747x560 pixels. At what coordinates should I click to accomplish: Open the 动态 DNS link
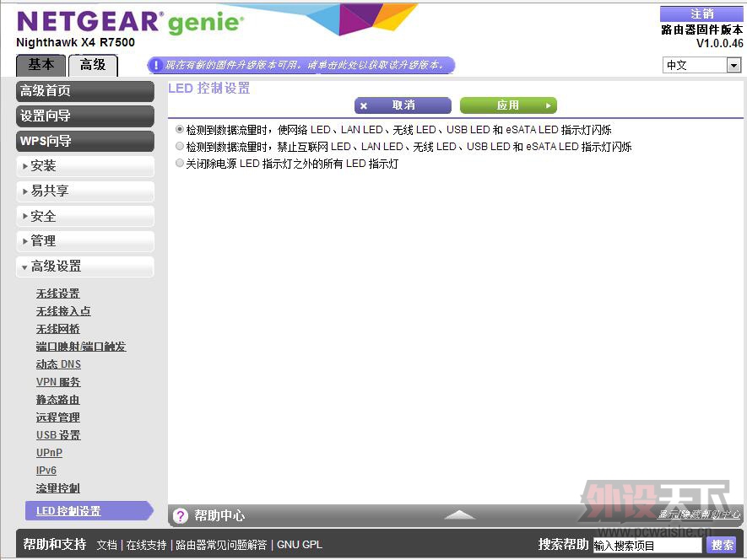tap(58, 364)
